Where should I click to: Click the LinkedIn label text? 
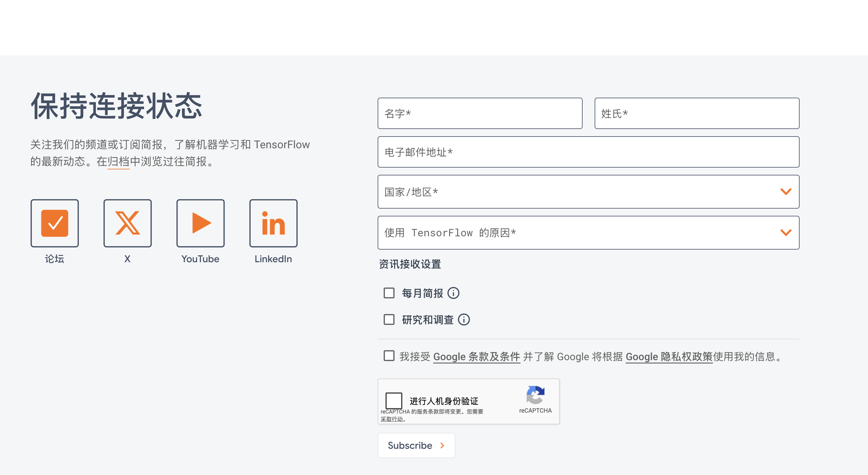click(x=273, y=259)
